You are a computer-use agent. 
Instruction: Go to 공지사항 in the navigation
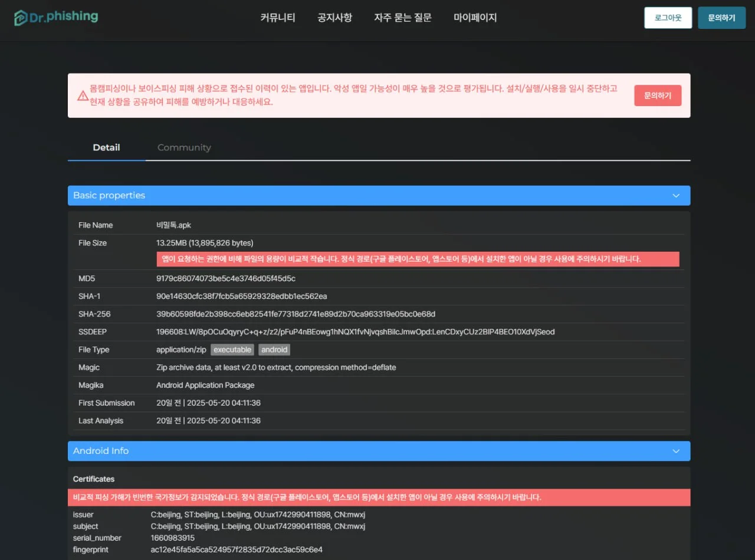point(334,18)
